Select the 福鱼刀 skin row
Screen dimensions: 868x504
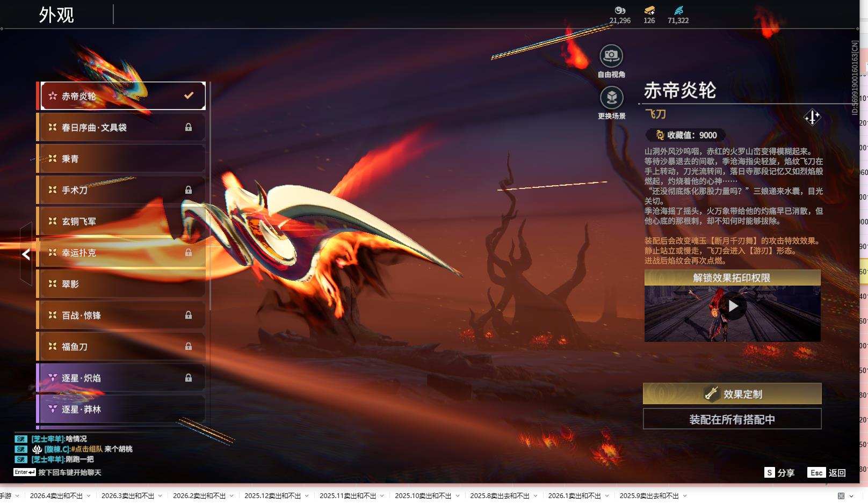click(121, 347)
